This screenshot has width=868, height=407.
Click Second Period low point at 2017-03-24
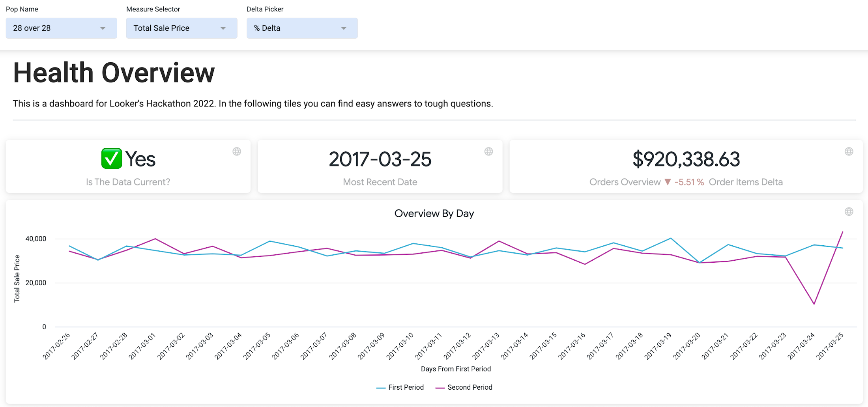pyautogui.click(x=814, y=304)
